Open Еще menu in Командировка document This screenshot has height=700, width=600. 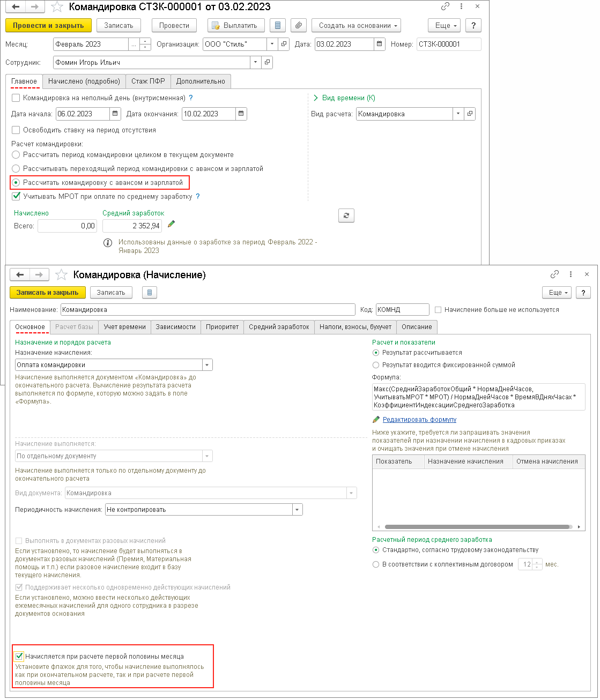point(445,25)
